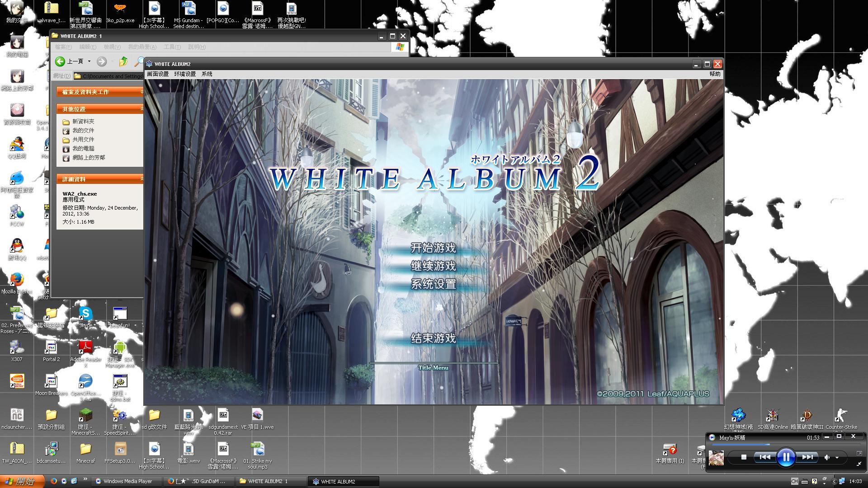Open the volume dropdown arrow
The image size is (868, 488).
837,458
